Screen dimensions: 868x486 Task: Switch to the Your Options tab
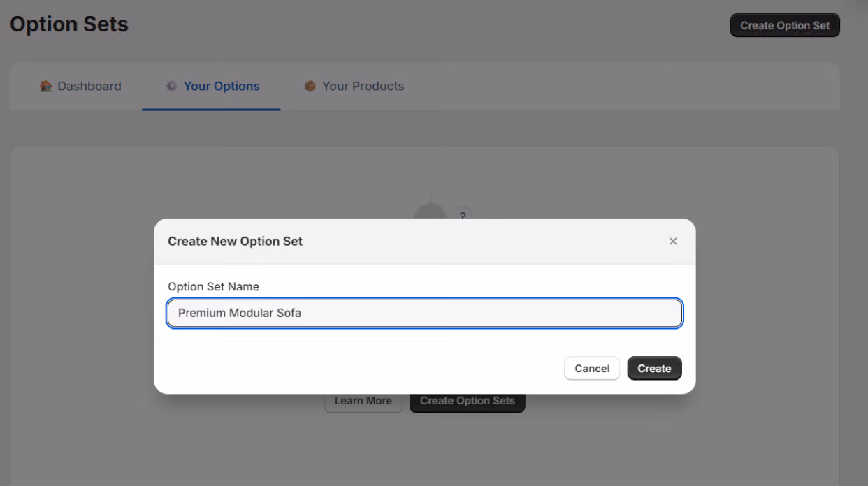212,86
